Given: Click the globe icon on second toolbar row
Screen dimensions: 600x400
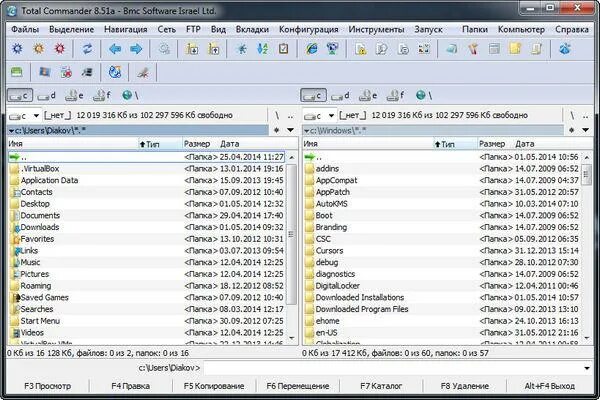Looking at the screenshot, I should 115,72.
